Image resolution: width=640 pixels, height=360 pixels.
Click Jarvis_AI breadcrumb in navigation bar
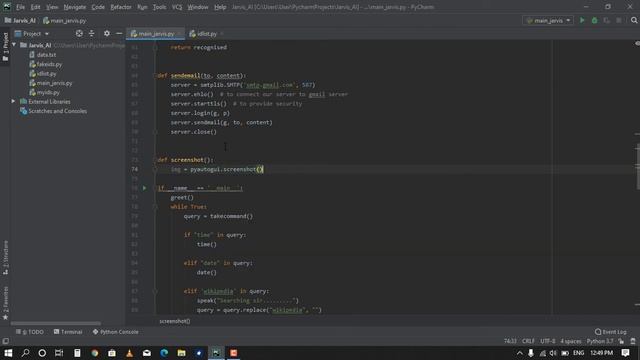point(20,20)
